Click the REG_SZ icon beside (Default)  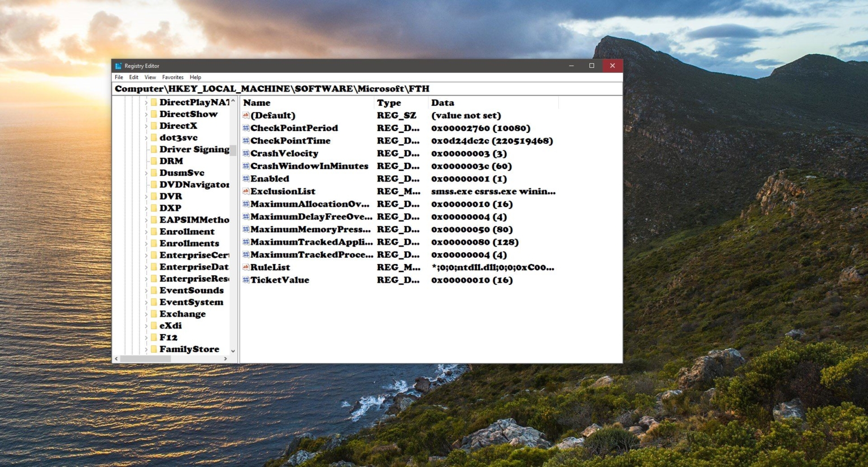[245, 115]
